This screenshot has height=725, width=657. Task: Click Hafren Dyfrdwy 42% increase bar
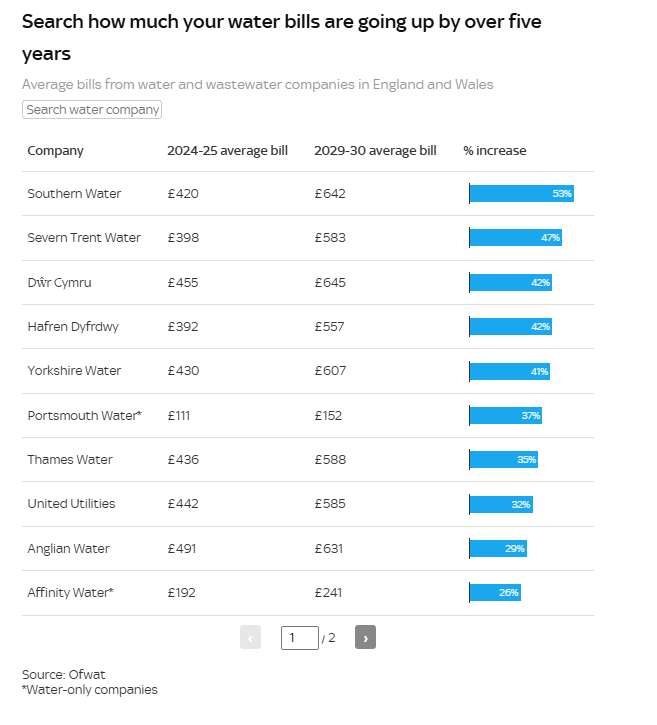pos(510,326)
